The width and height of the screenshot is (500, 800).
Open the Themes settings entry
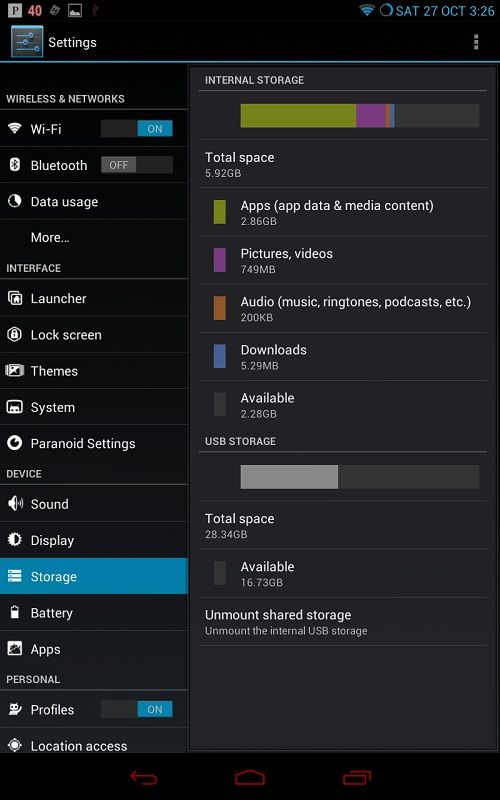pos(94,371)
